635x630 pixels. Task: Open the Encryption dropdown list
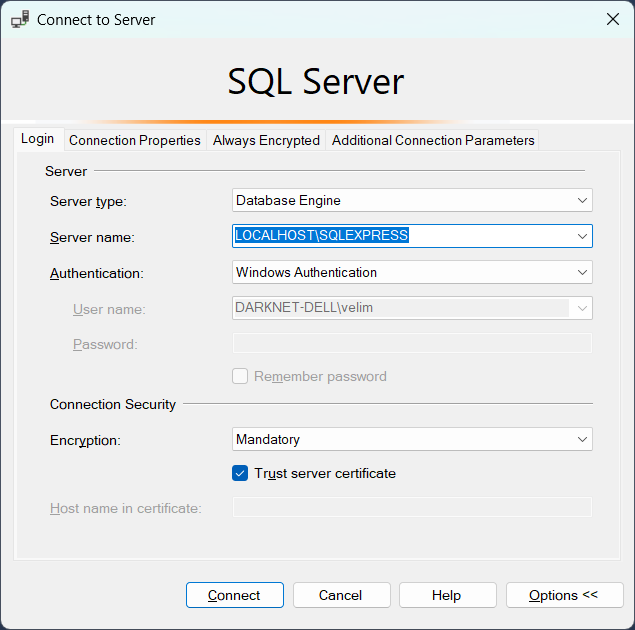pos(582,439)
